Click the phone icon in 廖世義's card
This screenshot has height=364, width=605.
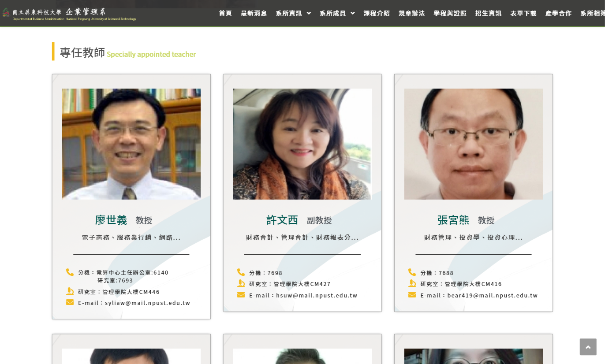click(x=70, y=272)
